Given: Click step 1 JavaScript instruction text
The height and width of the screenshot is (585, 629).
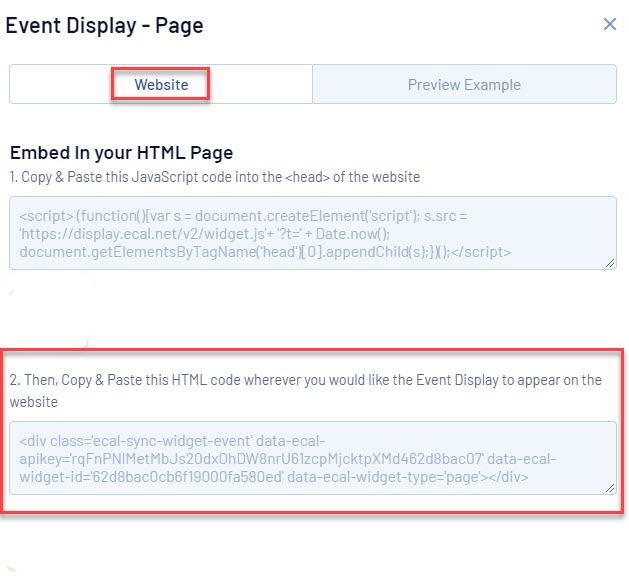Looking at the screenshot, I should [215, 177].
